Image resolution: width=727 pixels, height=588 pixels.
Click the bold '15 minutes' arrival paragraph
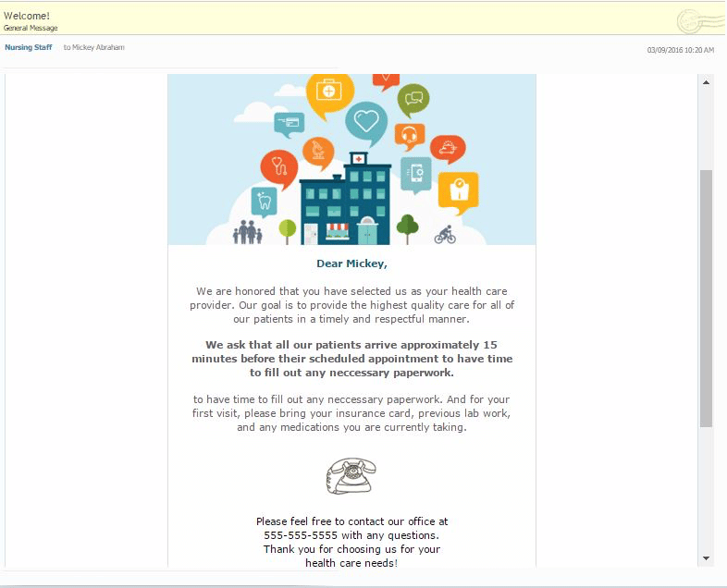[351, 359]
